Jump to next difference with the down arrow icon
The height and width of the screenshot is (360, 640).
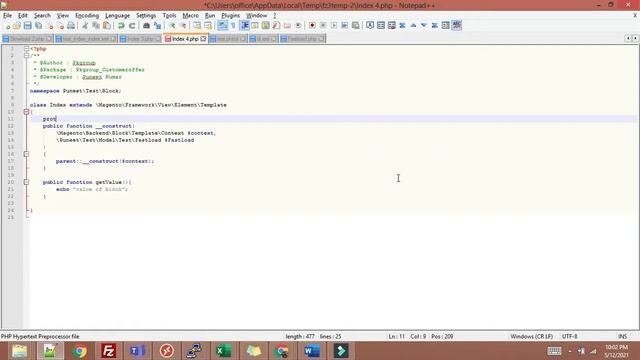tap(424, 26)
